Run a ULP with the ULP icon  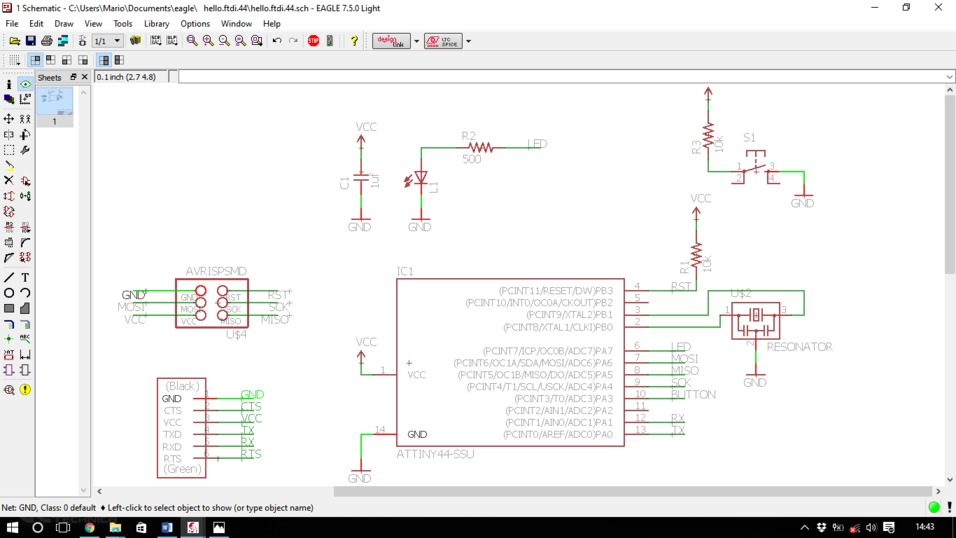[172, 41]
